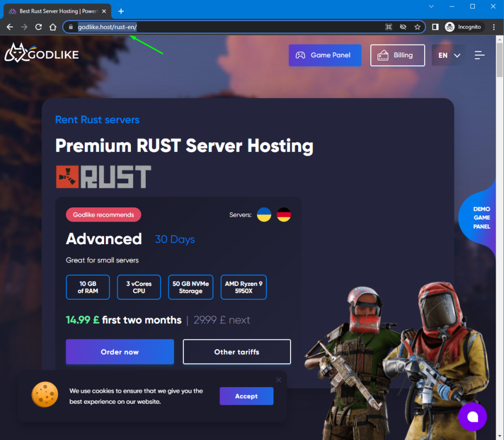504x440 pixels.
Task: Click the Godlike recommends badge
Action: pos(103,215)
